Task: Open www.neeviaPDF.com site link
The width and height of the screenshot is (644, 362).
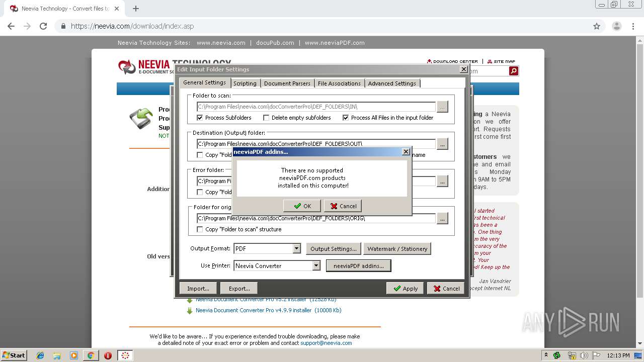Action: point(335,43)
